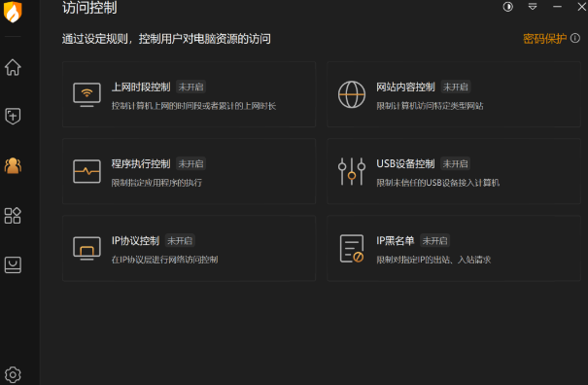The height and width of the screenshot is (385, 588).
Task: Click description 控制计算机上网的时间段或者累计的上网时长
Action: pos(193,106)
